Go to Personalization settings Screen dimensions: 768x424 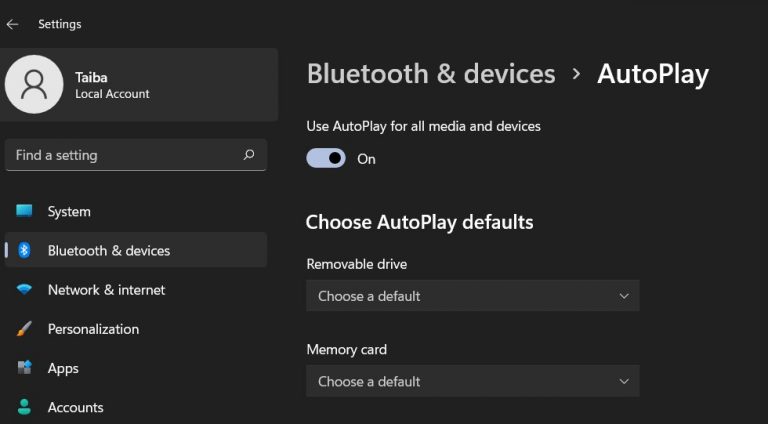[x=93, y=329]
